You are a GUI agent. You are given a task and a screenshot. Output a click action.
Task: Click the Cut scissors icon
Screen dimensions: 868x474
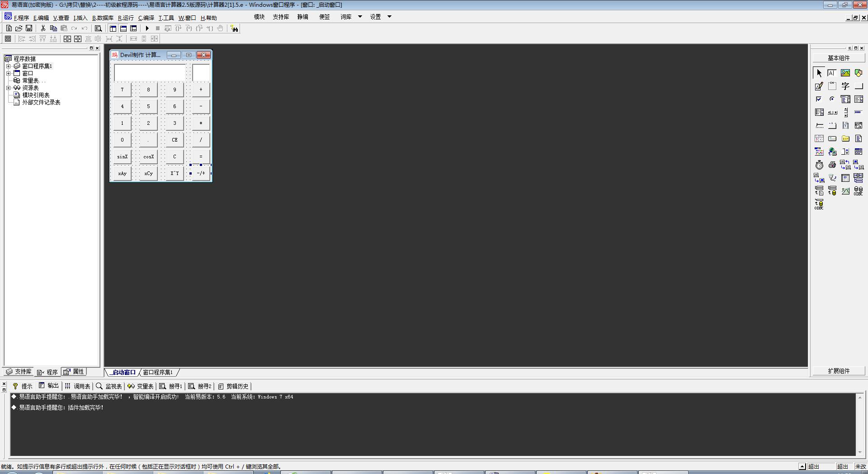[x=43, y=28]
